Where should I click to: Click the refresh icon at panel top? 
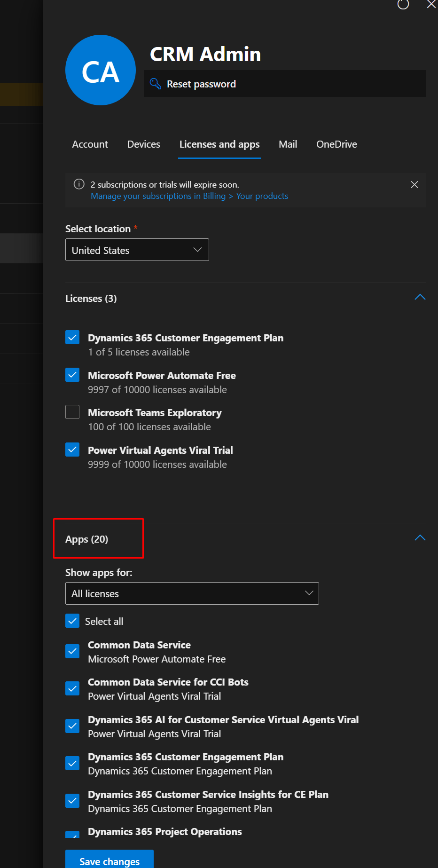403,4
